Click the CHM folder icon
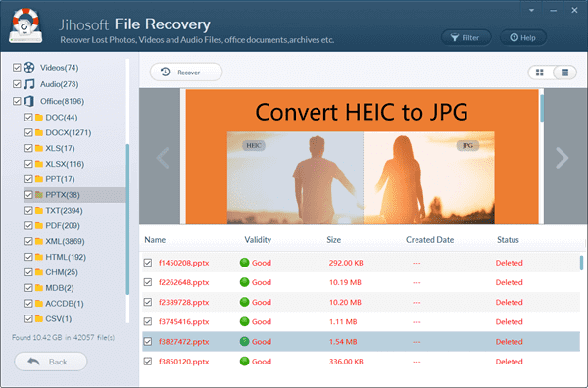Image resolution: width=588 pixels, height=388 pixels. (x=39, y=272)
